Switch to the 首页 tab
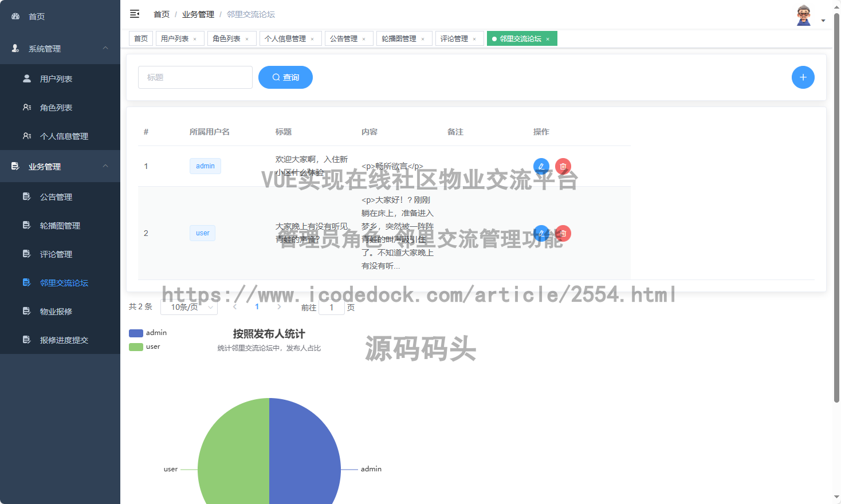841x504 pixels. (141, 38)
